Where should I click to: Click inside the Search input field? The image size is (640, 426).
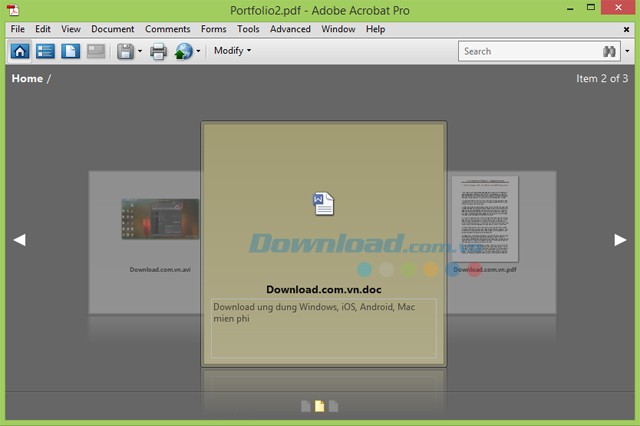(x=528, y=51)
